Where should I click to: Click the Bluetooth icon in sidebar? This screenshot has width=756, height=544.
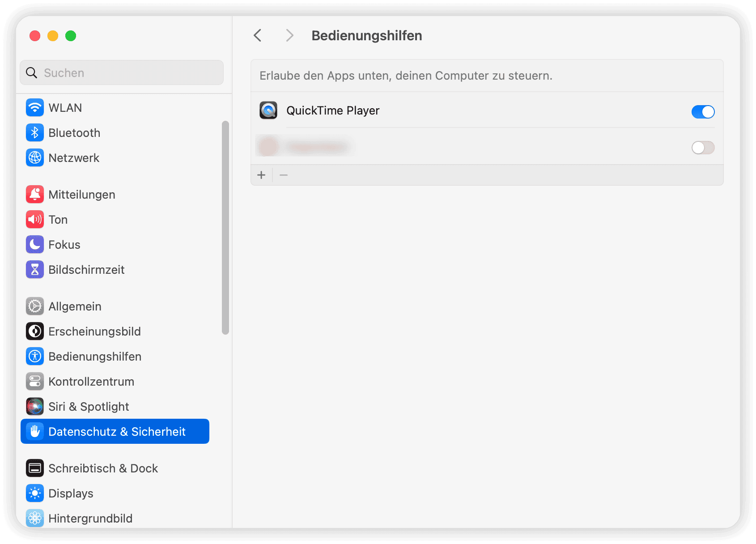click(35, 132)
